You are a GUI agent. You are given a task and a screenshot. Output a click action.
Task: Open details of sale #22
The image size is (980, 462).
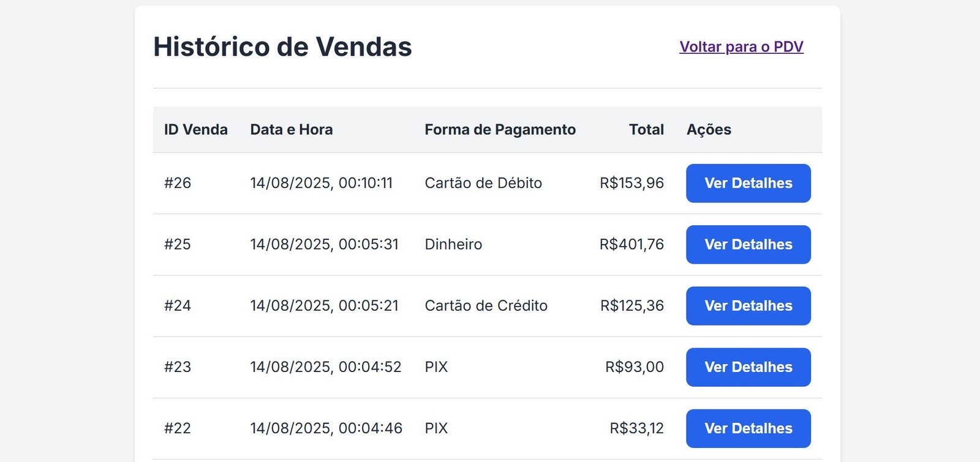click(748, 428)
